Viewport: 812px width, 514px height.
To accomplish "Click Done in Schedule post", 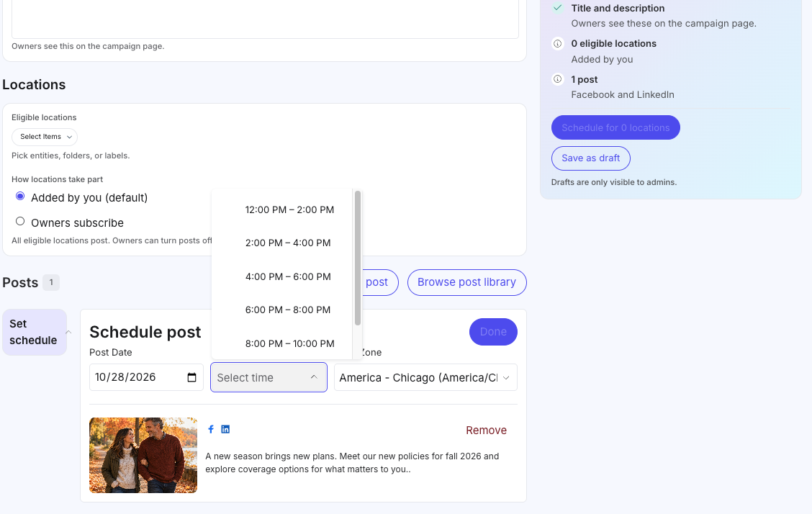I will click(x=493, y=332).
